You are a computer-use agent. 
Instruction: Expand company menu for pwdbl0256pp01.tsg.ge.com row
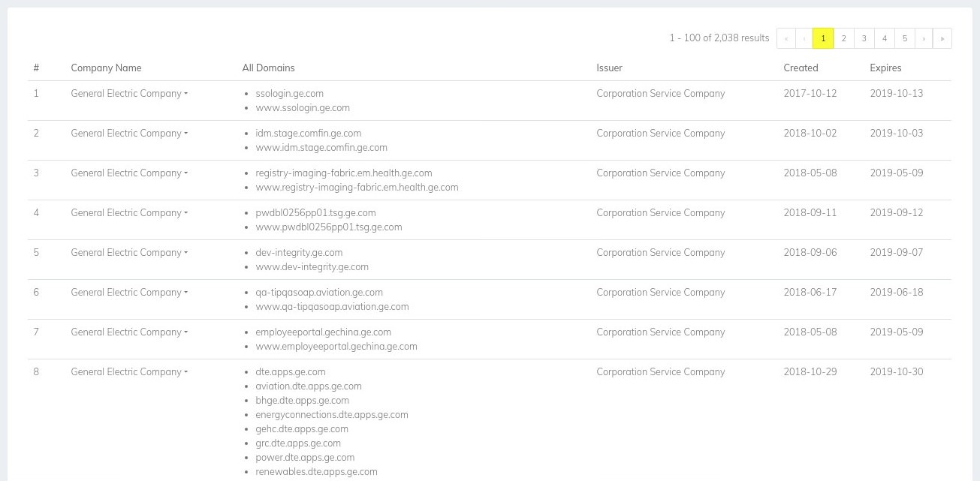coord(129,213)
